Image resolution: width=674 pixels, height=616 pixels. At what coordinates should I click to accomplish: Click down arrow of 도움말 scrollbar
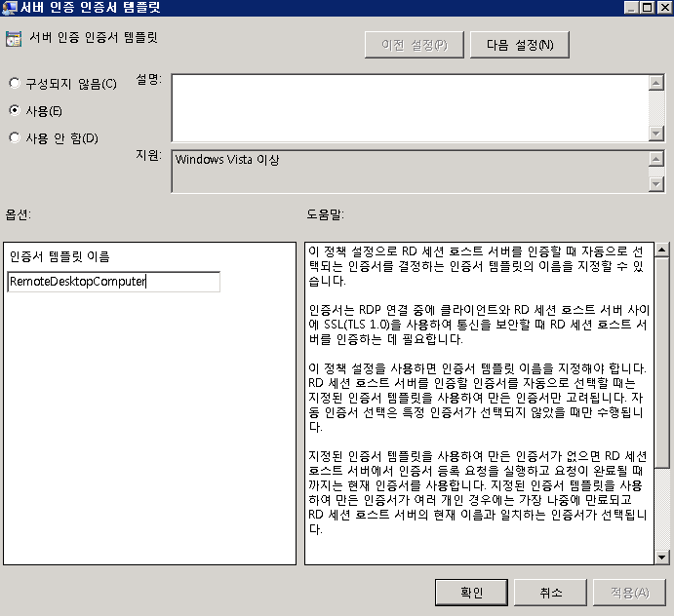coord(662,558)
